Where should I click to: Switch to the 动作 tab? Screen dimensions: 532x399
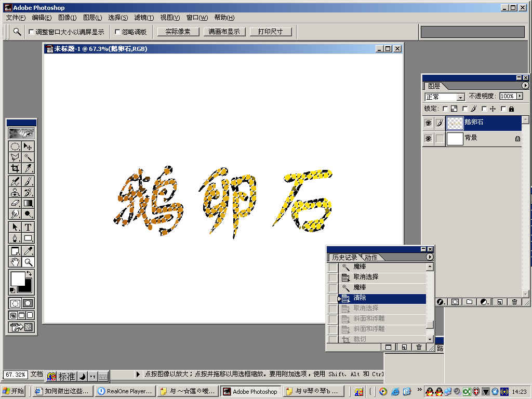point(371,257)
